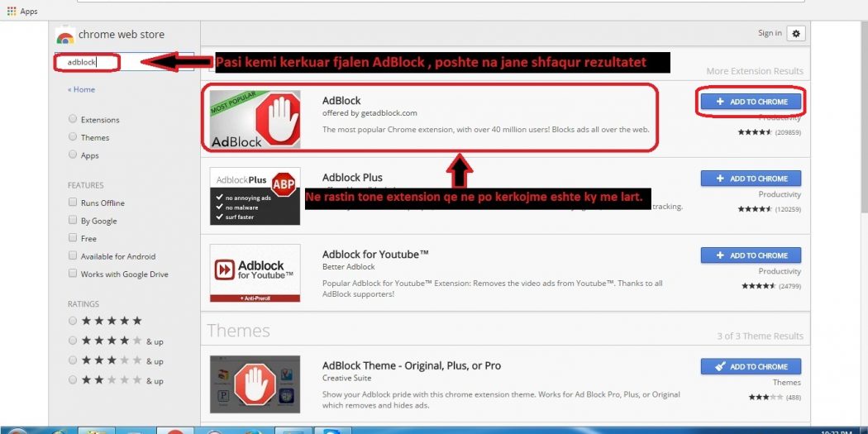Click the Chrome Web Store logo

pos(64,36)
